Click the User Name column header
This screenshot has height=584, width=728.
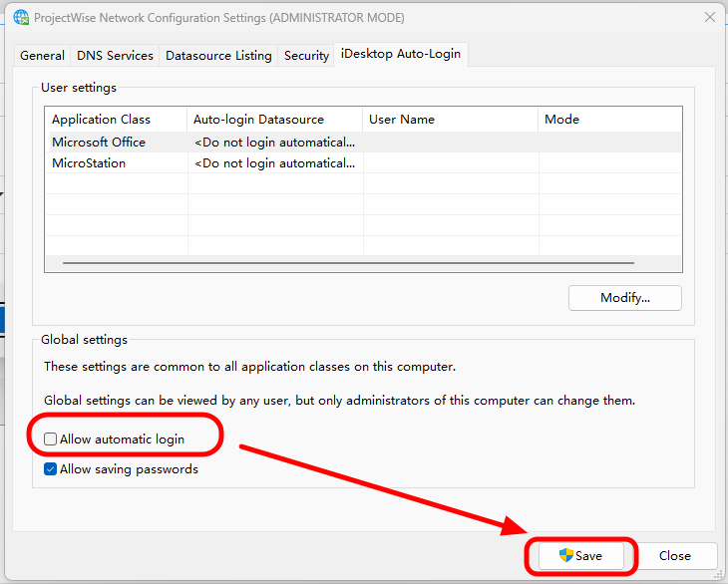point(451,120)
